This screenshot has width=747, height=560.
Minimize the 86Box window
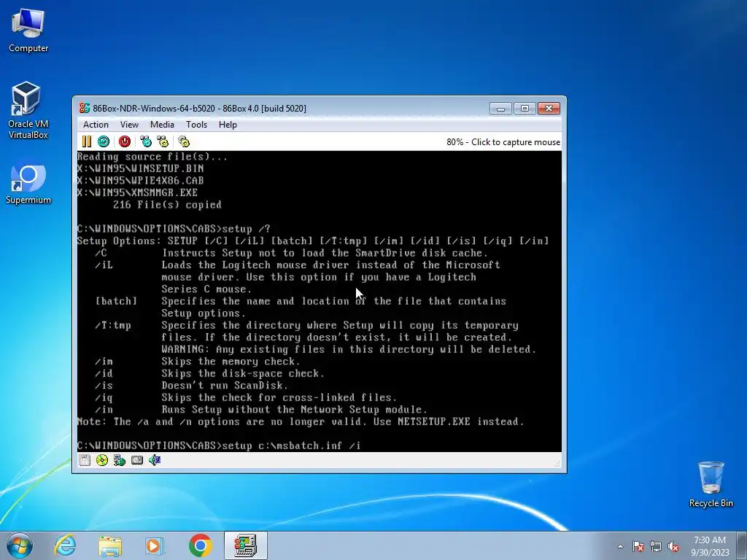pyautogui.click(x=500, y=109)
